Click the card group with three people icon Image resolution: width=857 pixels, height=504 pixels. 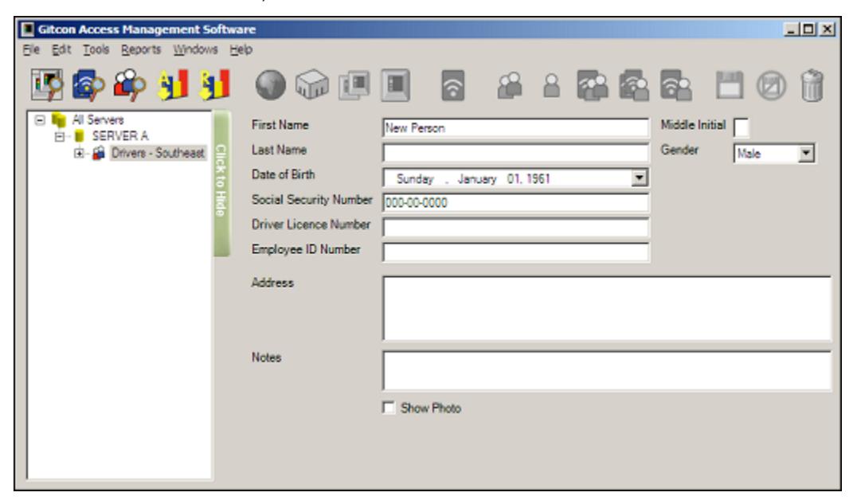593,86
